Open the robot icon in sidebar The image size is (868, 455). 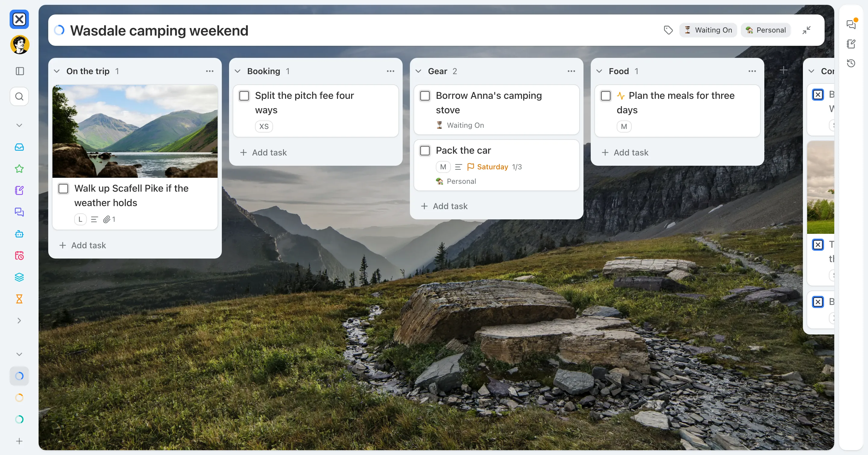19,234
